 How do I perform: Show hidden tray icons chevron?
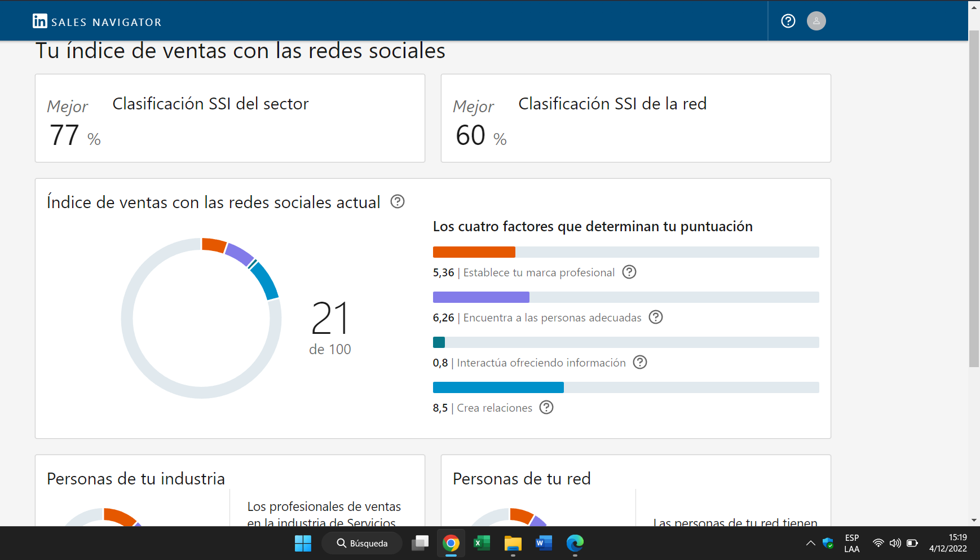810,543
